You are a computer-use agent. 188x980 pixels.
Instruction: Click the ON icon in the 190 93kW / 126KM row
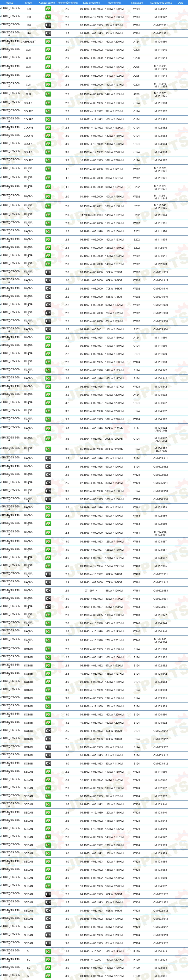pos(48,33)
